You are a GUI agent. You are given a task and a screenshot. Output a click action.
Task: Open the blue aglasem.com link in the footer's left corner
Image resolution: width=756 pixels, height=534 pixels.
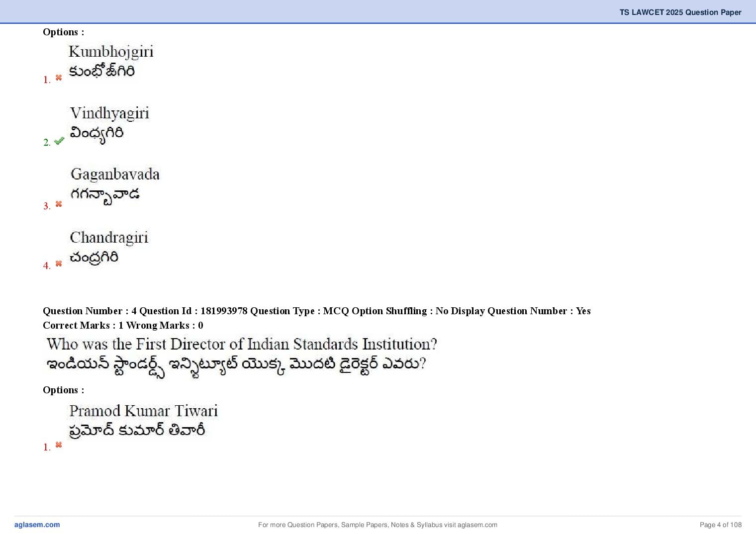click(37, 525)
